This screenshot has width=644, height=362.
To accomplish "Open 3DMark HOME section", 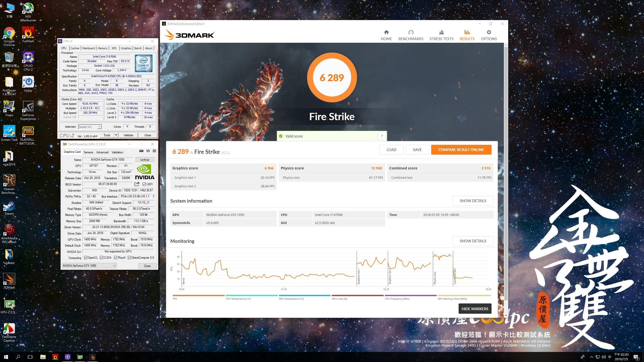I will [386, 35].
